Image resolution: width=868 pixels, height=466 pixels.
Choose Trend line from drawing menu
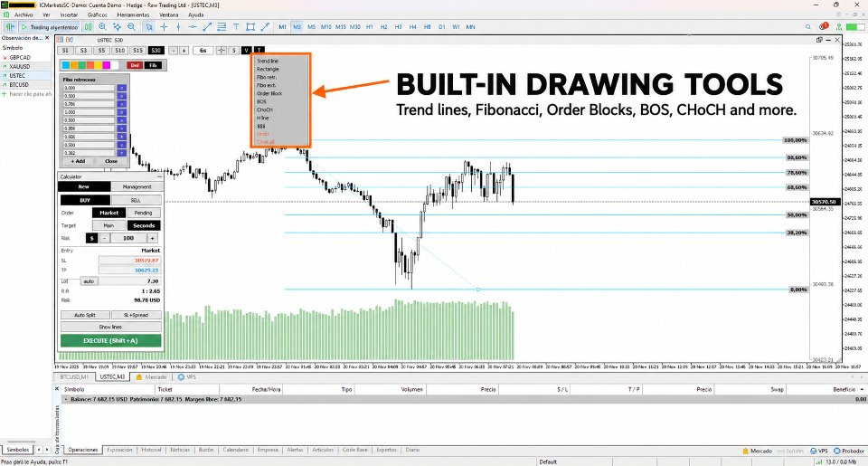pyautogui.click(x=268, y=61)
